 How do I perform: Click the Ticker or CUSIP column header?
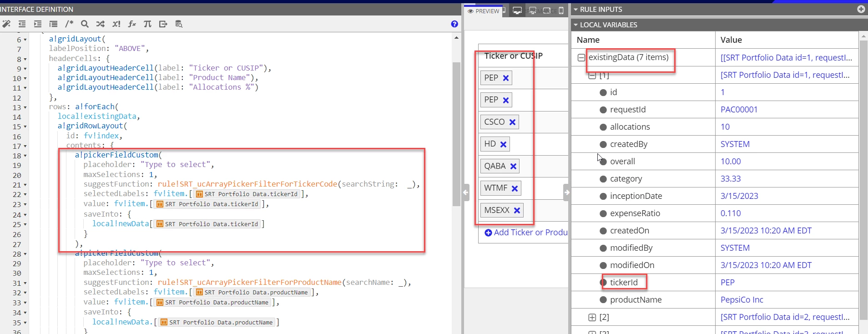[x=513, y=56]
